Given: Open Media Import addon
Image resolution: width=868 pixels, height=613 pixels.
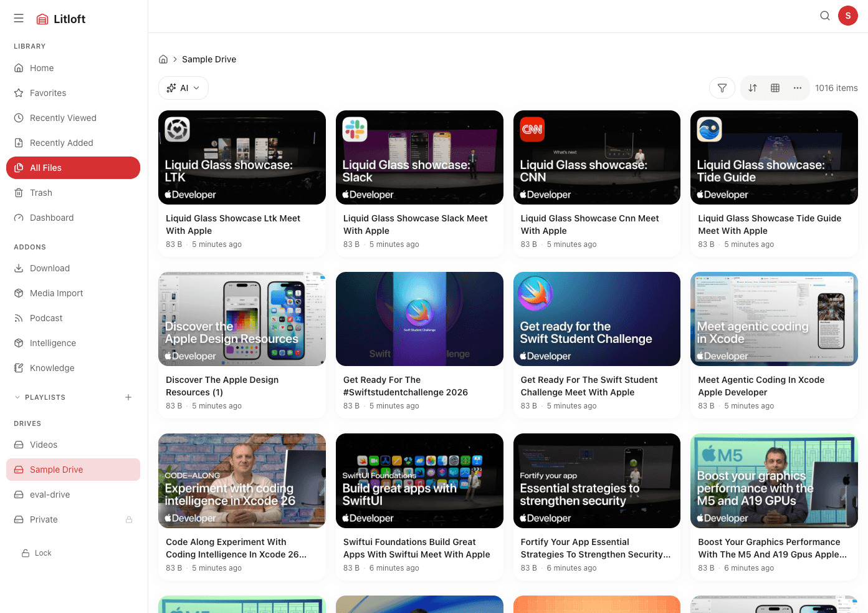Looking at the screenshot, I should (x=73, y=293).
